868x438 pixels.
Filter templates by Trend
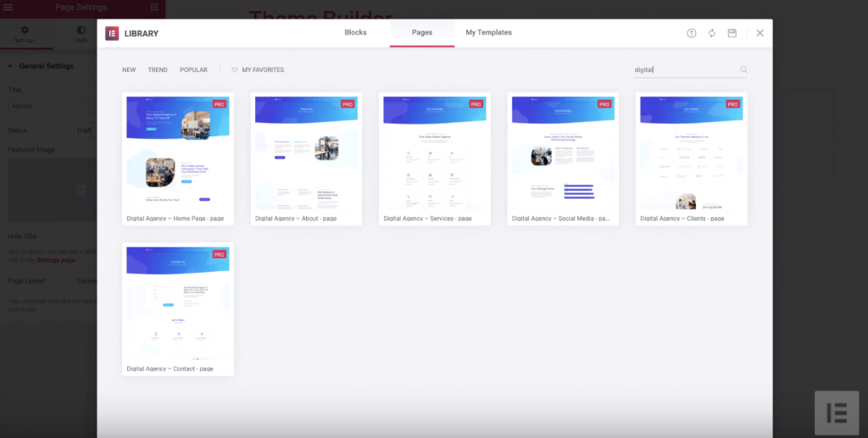(x=158, y=70)
